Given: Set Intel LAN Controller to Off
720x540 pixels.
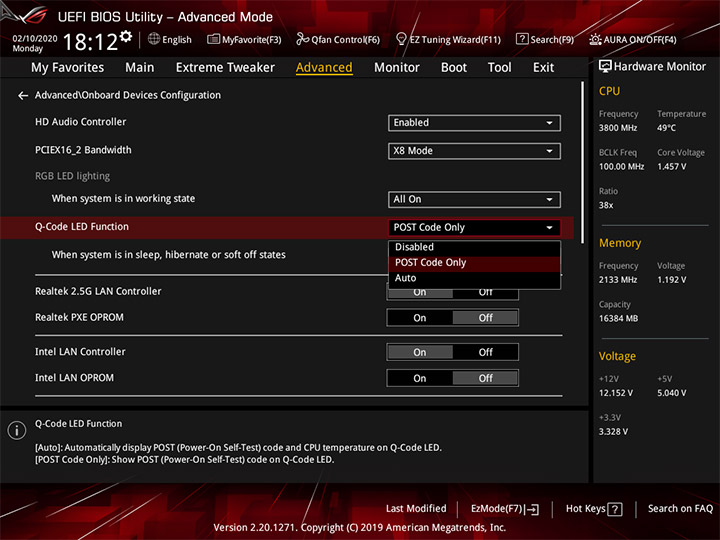Looking at the screenshot, I should click(x=485, y=352).
